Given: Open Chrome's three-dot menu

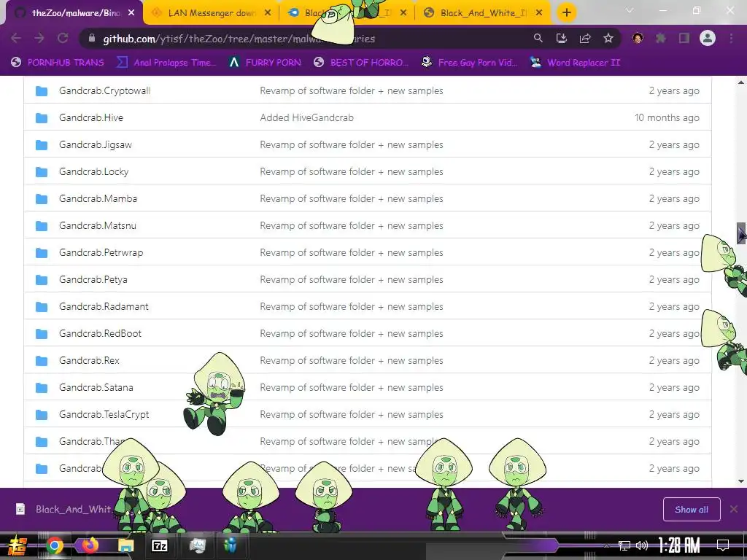Looking at the screenshot, I should tap(731, 38).
